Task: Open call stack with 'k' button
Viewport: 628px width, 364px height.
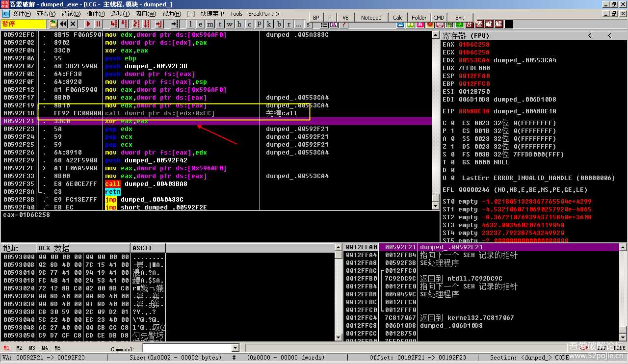Action: [x=269, y=24]
